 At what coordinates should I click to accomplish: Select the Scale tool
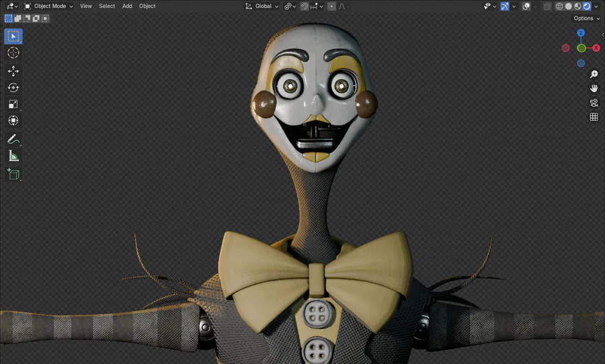(x=13, y=104)
